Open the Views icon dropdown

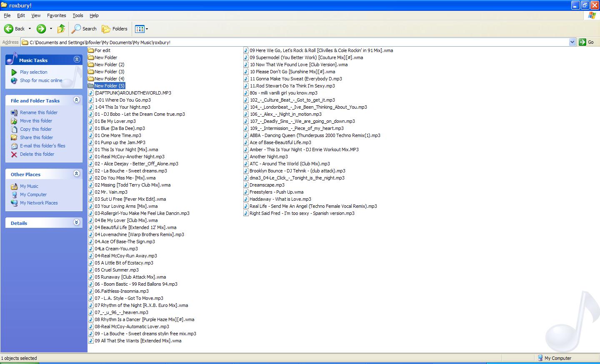click(141, 29)
